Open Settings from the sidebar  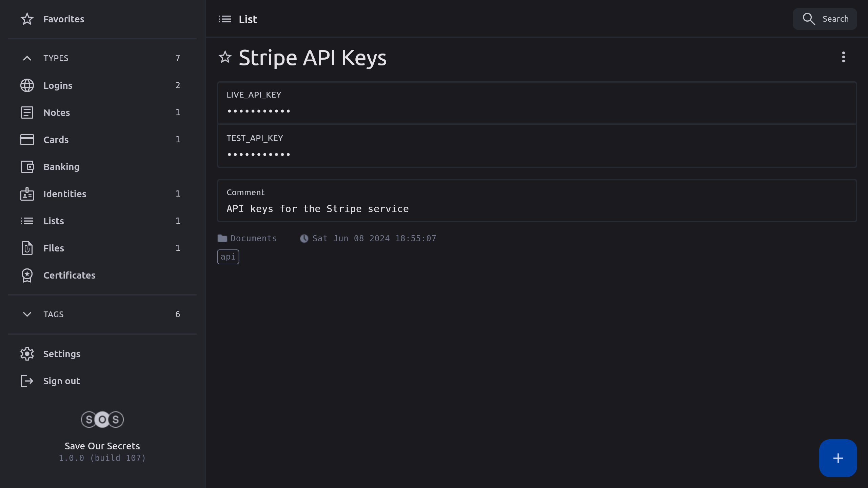pos(62,354)
